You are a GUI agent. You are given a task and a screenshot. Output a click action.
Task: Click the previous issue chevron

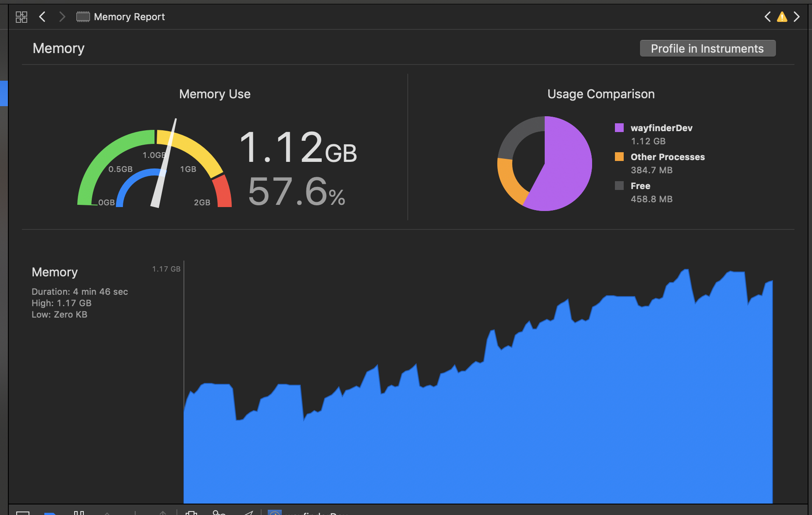[x=767, y=17]
